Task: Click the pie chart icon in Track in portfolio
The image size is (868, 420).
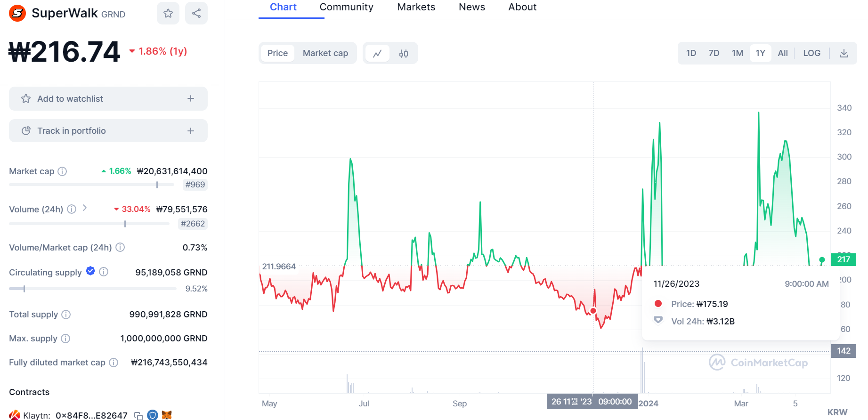Action: coord(26,130)
